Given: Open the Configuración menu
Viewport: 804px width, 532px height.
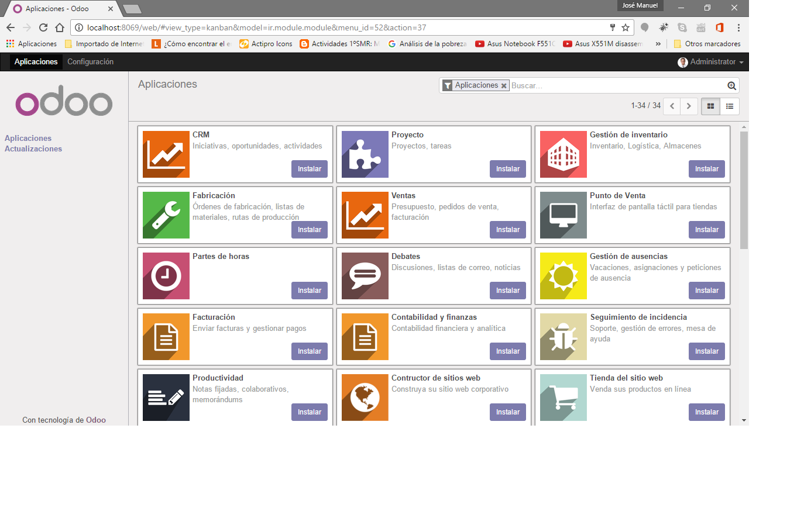Looking at the screenshot, I should pos(90,62).
